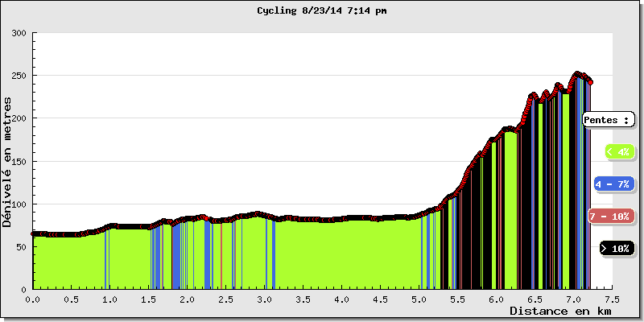Click the 'Distance en km' axis label
644x322 pixels.
[x=560, y=311]
